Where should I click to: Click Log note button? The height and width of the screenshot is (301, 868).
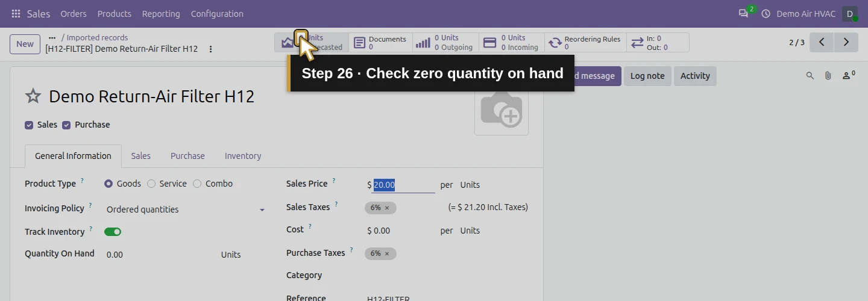tap(647, 76)
